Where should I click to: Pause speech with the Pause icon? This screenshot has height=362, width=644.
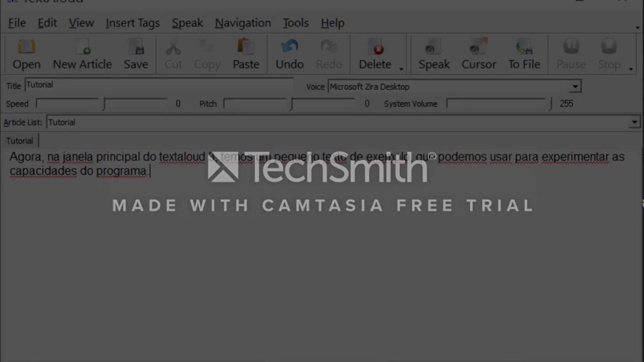[571, 54]
